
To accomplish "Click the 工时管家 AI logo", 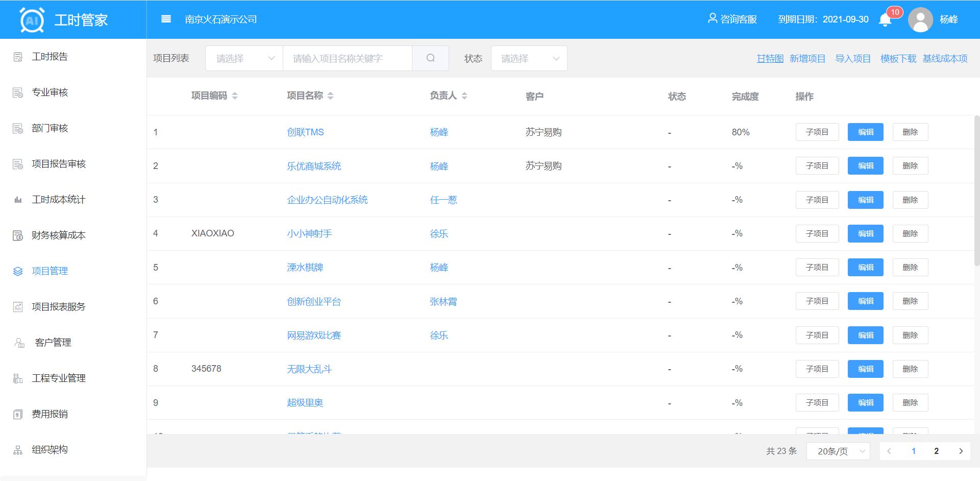I will click(x=32, y=20).
